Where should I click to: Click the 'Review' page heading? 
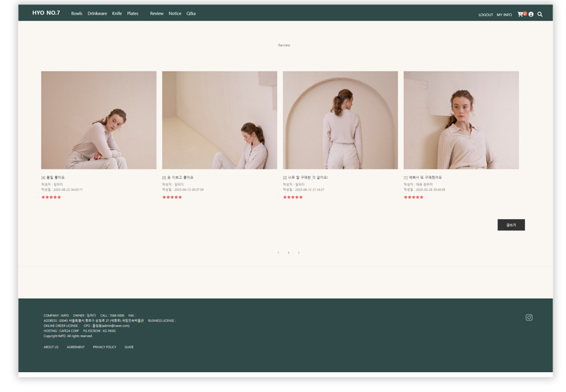(x=284, y=45)
